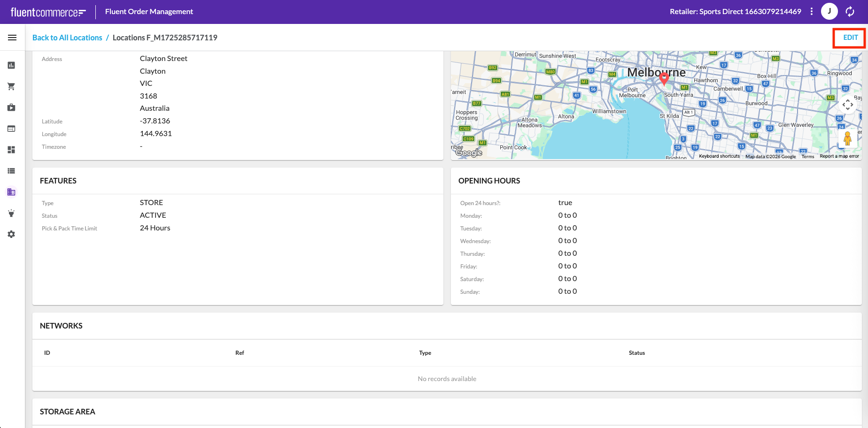Open the dashboard tiles sidebar icon
This screenshot has height=428, width=868.
pos(11,150)
